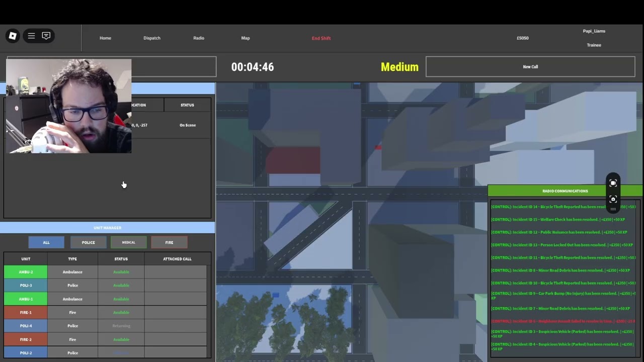This screenshot has height=362, width=644.
Task: Open the Roblox logo menu
Action: pos(13,36)
